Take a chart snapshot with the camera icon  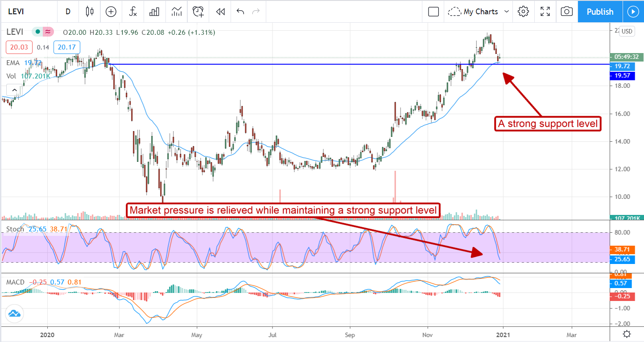point(566,12)
